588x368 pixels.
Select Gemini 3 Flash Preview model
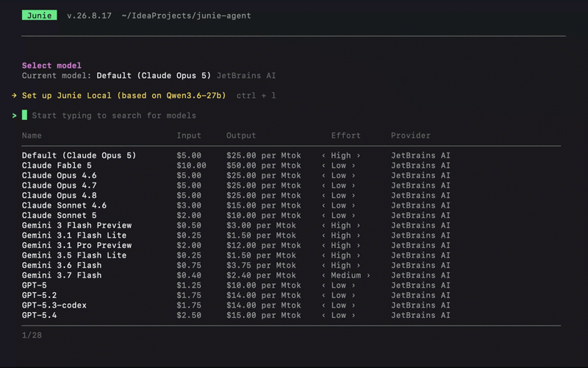[235, 225]
